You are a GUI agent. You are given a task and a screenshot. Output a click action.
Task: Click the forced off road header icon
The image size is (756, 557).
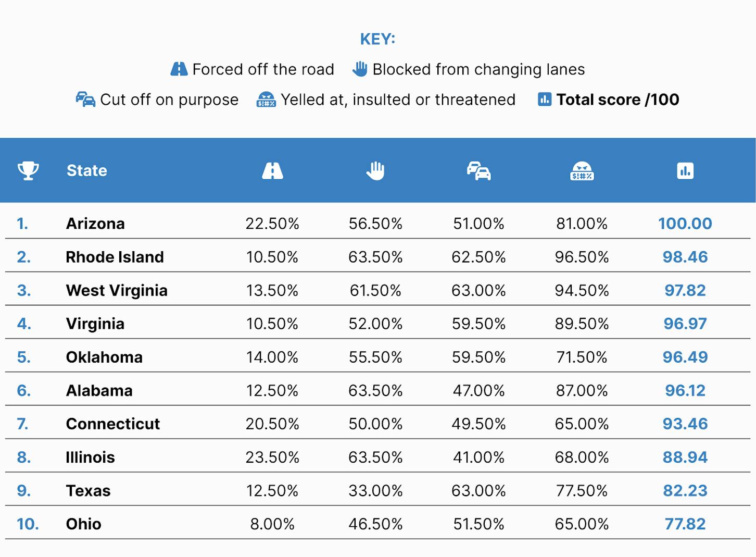pyautogui.click(x=272, y=170)
